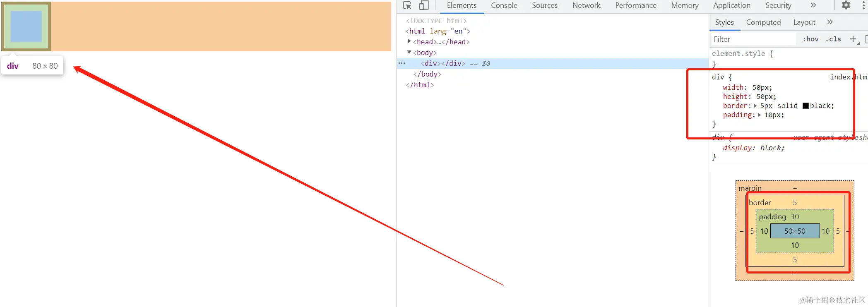Screen dimensions: 868x307
Task: Open the DevTools kebab menu
Action: 863,5
